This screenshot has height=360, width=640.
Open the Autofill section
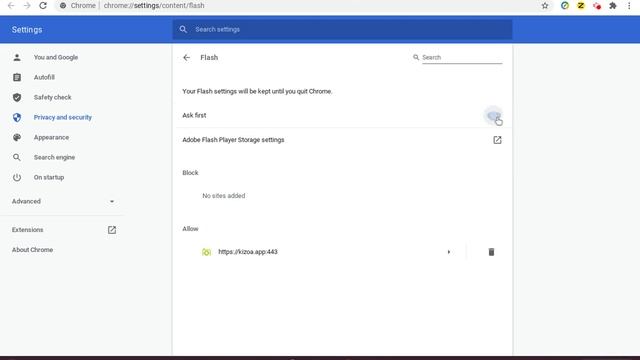[x=44, y=77]
